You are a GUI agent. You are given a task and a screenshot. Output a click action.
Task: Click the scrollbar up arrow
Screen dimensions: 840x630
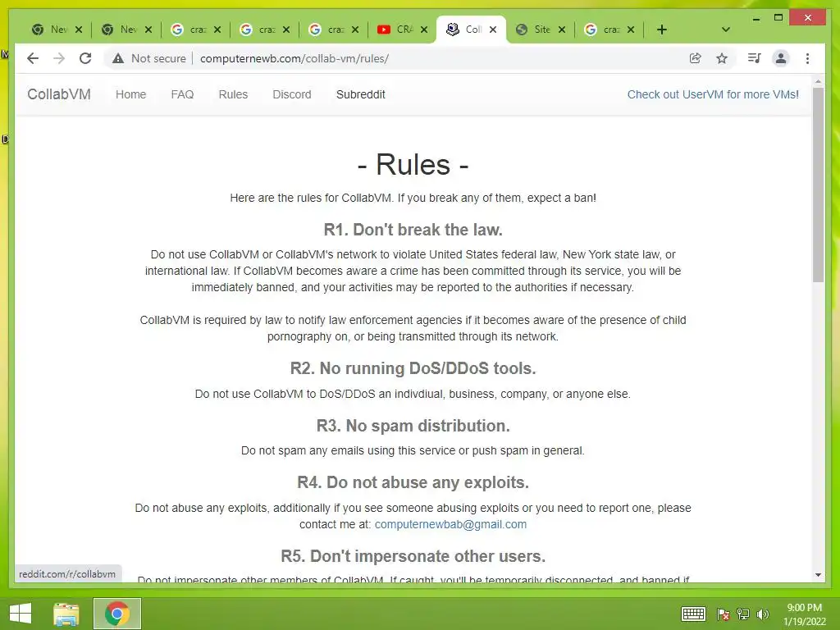coord(818,81)
